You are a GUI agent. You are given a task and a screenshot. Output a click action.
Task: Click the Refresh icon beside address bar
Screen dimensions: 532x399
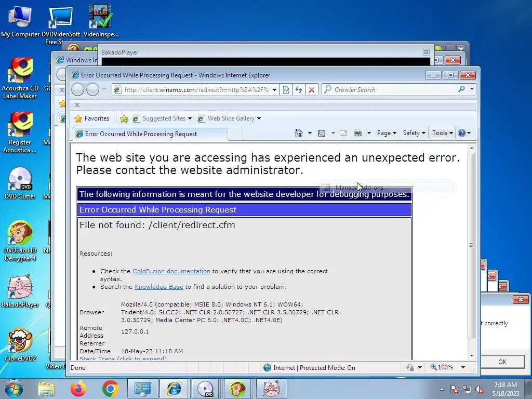[x=299, y=89]
